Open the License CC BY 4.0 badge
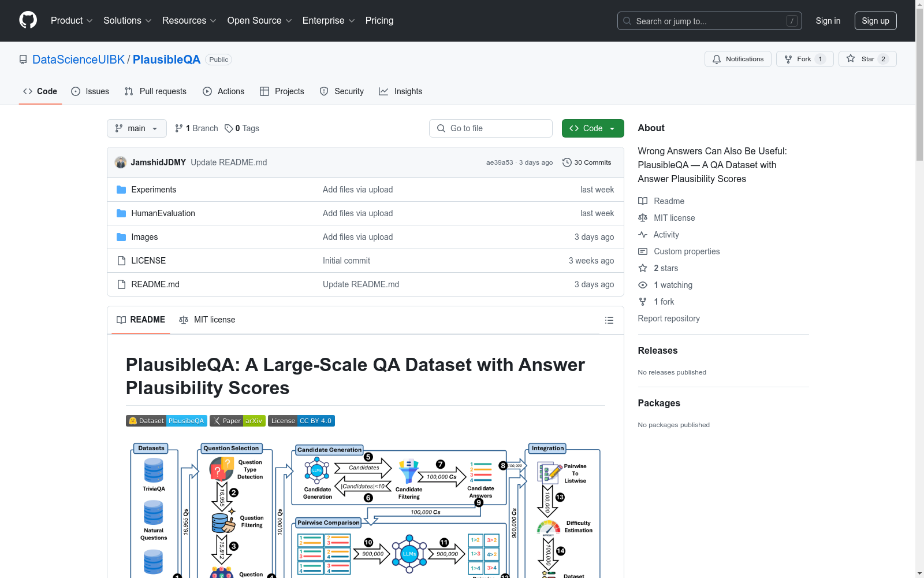This screenshot has width=924, height=578. (301, 421)
